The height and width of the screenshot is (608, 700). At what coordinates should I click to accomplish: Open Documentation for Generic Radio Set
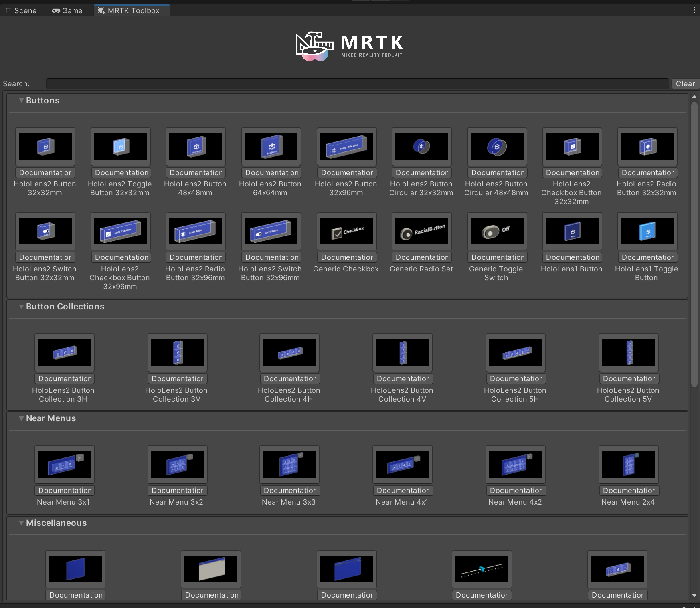point(422,257)
